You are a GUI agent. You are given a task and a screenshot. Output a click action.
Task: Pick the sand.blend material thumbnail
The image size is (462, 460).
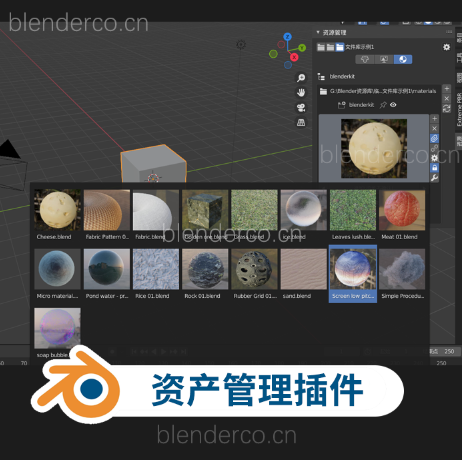[x=304, y=269]
